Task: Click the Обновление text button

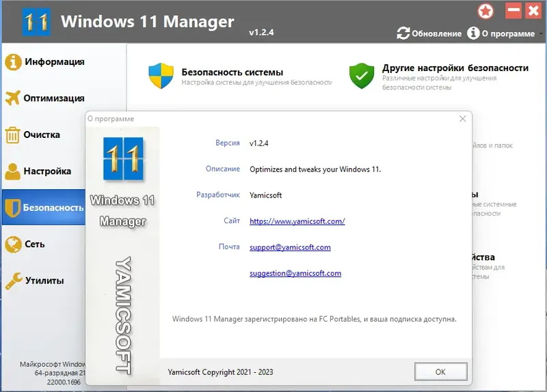Action: point(436,33)
